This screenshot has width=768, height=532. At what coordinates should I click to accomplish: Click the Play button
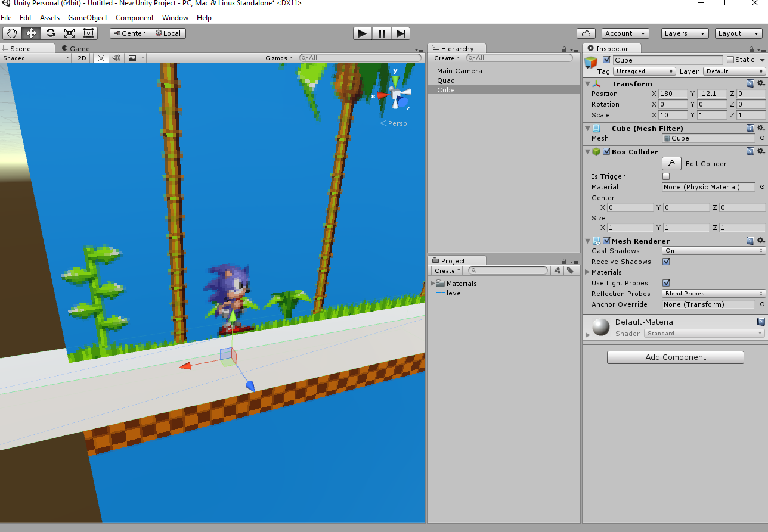click(x=363, y=33)
